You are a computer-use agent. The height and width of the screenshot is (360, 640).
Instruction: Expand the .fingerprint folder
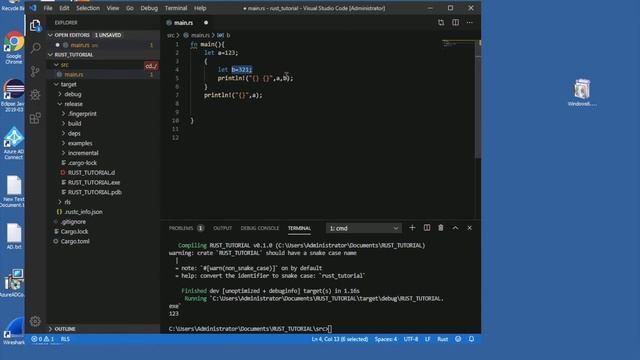coord(63,113)
